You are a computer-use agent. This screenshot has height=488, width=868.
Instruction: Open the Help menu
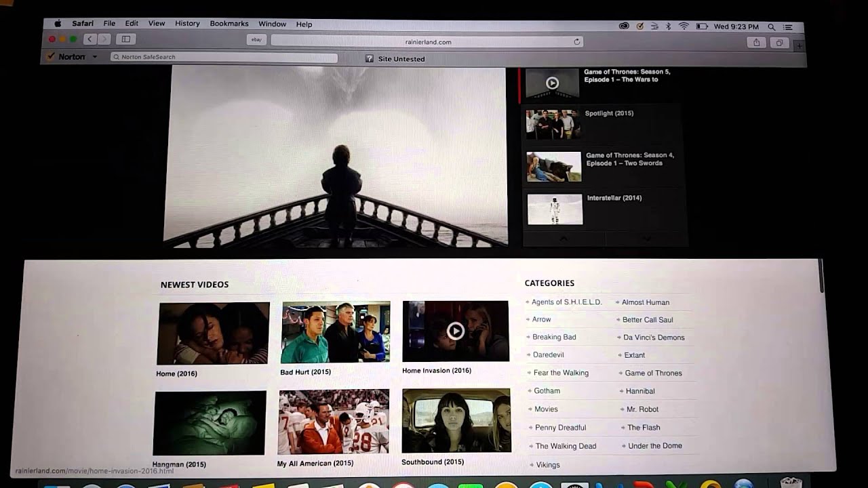pyautogui.click(x=304, y=24)
